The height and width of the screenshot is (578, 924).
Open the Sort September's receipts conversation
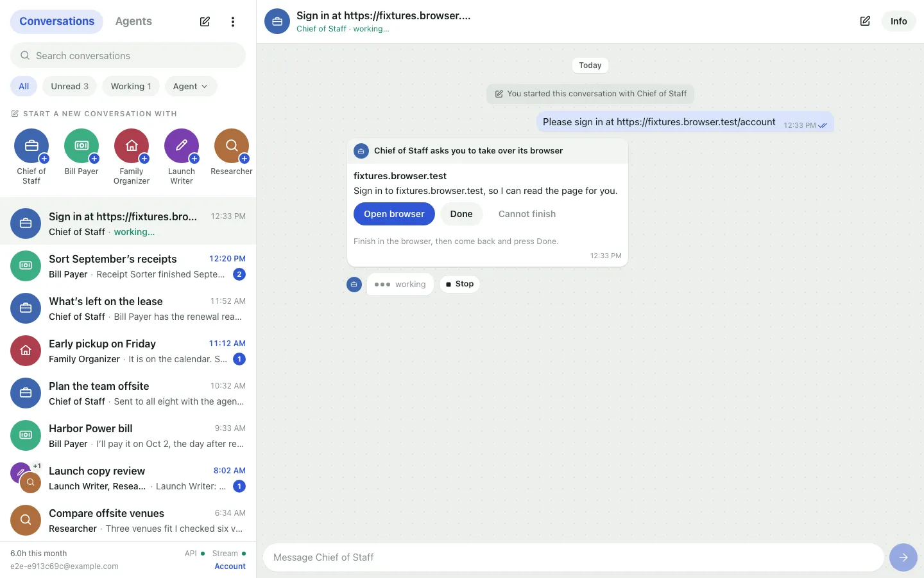click(128, 266)
